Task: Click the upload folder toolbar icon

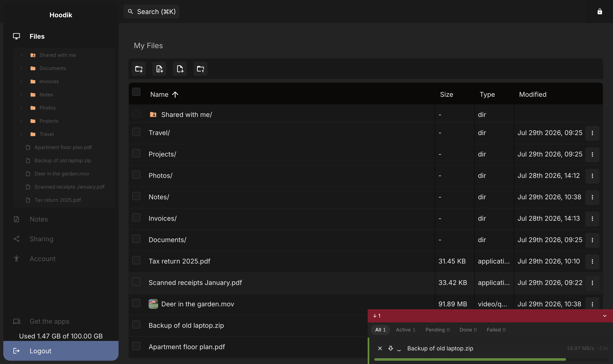Action: 200,69
